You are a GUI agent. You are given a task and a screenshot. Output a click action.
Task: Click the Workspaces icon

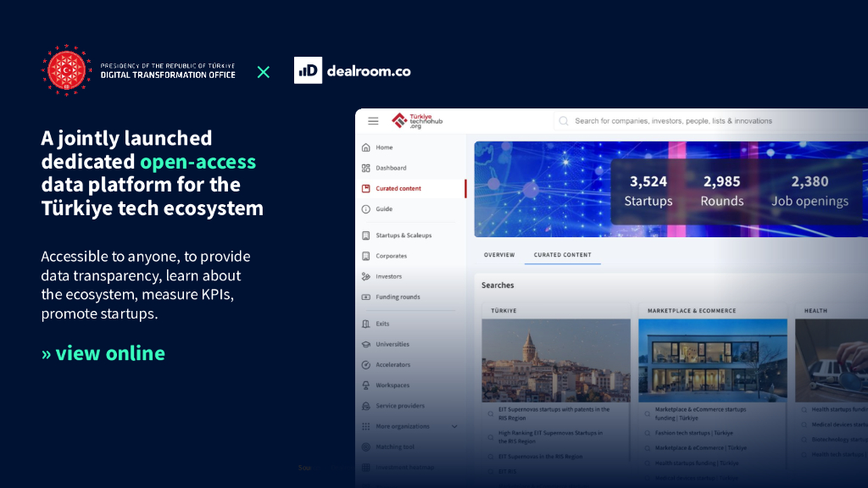click(366, 385)
